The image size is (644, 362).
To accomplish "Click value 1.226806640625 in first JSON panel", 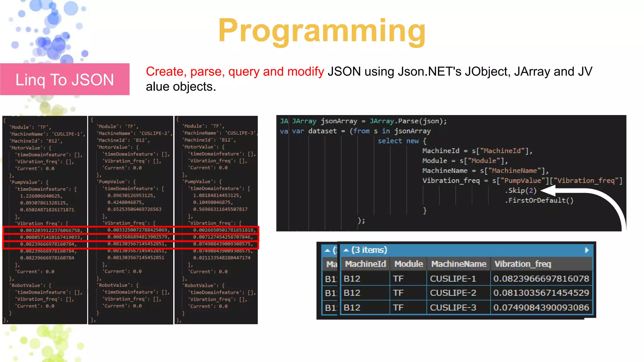I will point(41,196).
